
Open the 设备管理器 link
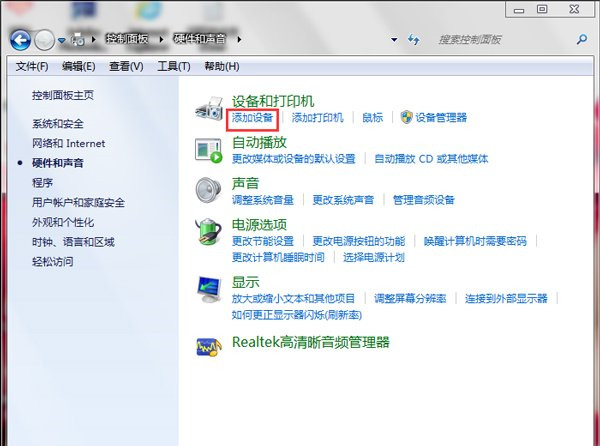tap(441, 118)
